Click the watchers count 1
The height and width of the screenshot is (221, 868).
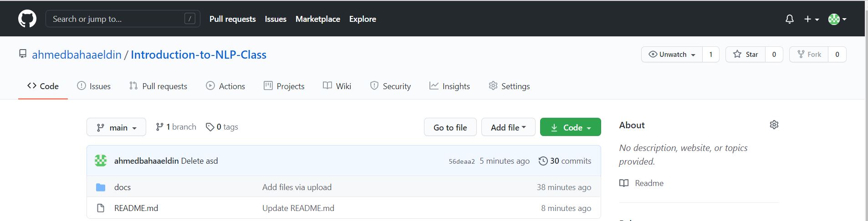(710, 54)
